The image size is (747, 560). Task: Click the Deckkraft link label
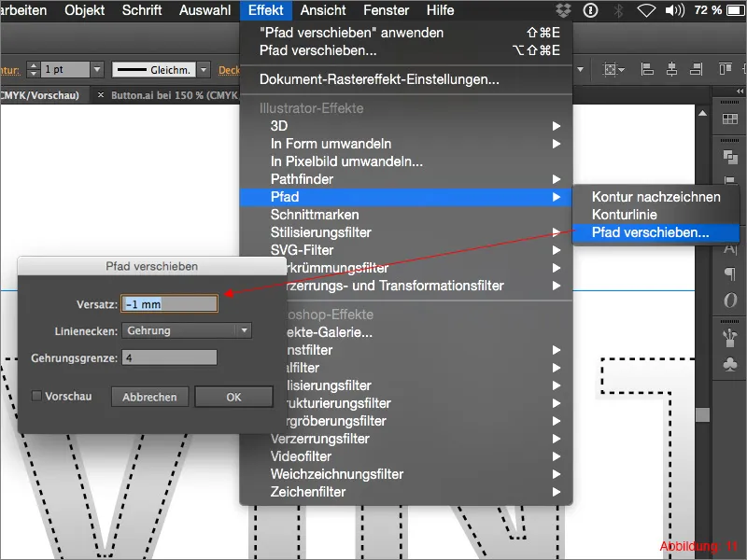(229, 70)
